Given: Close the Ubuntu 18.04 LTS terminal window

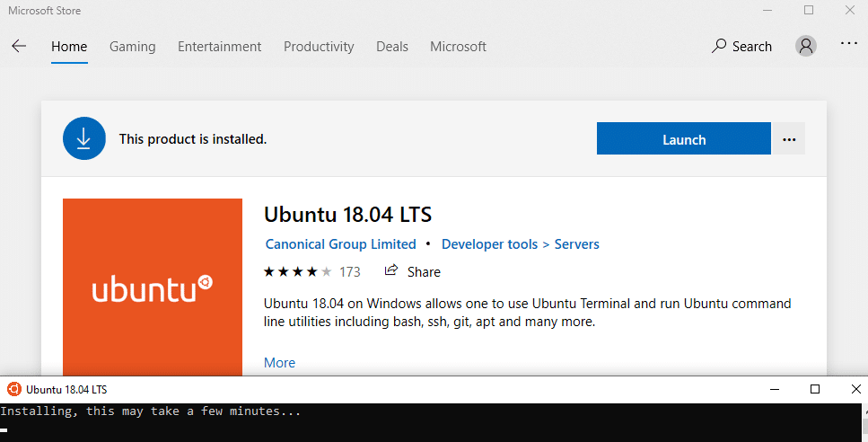Looking at the screenshot, I should coord(855,389).
